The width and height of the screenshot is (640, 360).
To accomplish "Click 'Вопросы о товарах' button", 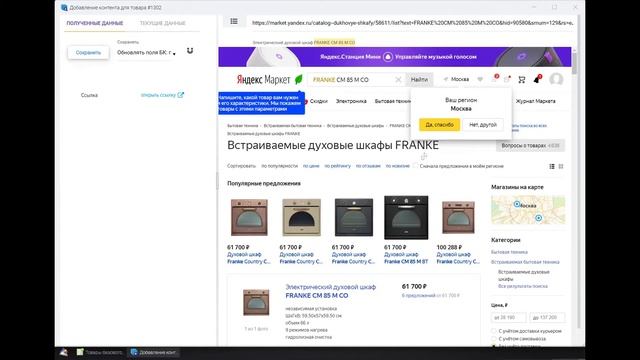I will click(530, 146).
